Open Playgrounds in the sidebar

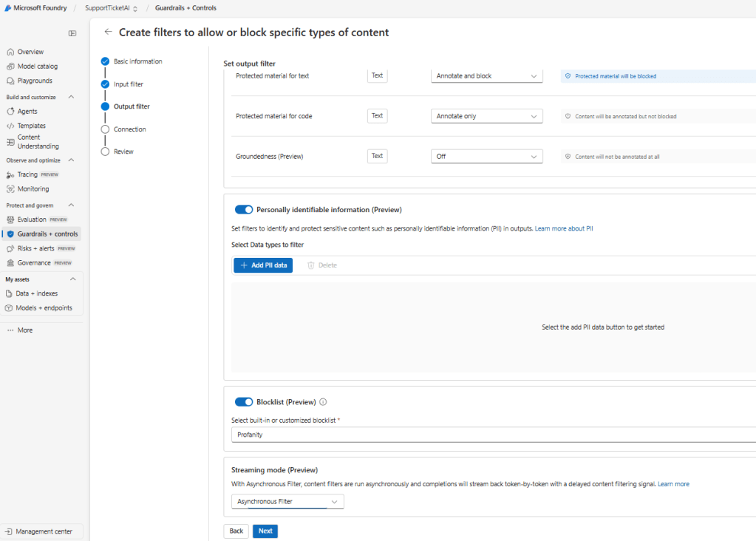click(34, 81)
